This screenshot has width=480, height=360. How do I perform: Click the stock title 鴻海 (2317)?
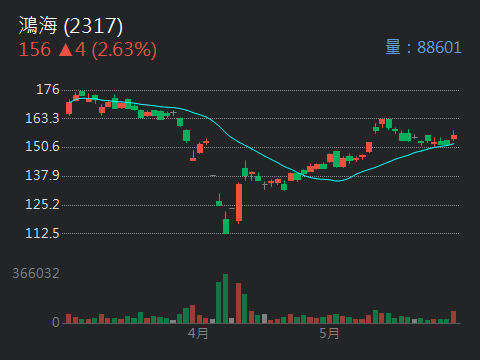click(x=71, y=26)
